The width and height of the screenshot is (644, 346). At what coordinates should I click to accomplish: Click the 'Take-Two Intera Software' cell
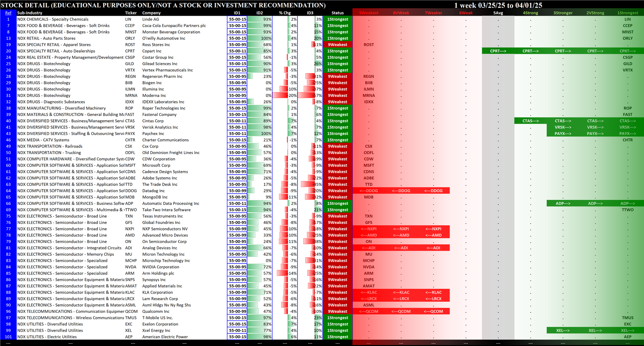click(166, 210)
